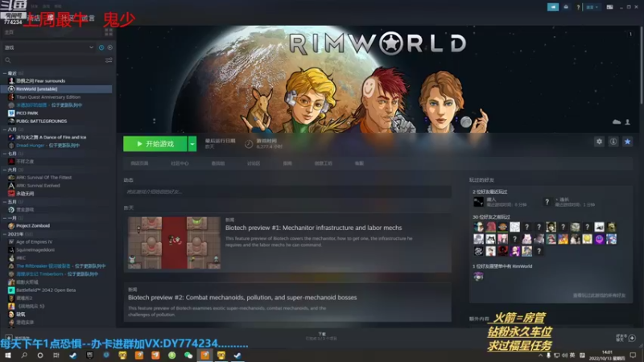
Task: Collapse the 2021年 group in library
Action: [x=5, y=234]
